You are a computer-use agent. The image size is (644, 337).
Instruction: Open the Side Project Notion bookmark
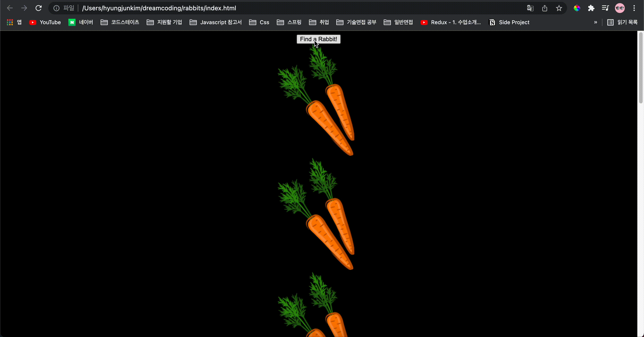coord(509,22)
